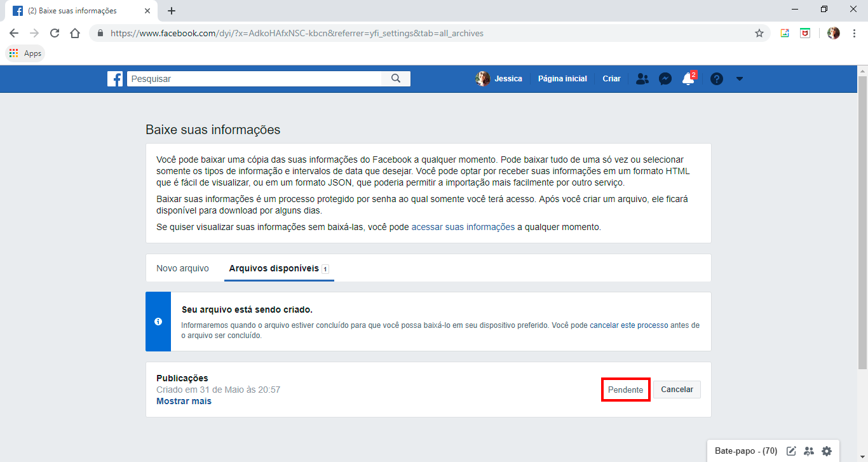Switch to Novo arquivo tab

click(182, 268)
